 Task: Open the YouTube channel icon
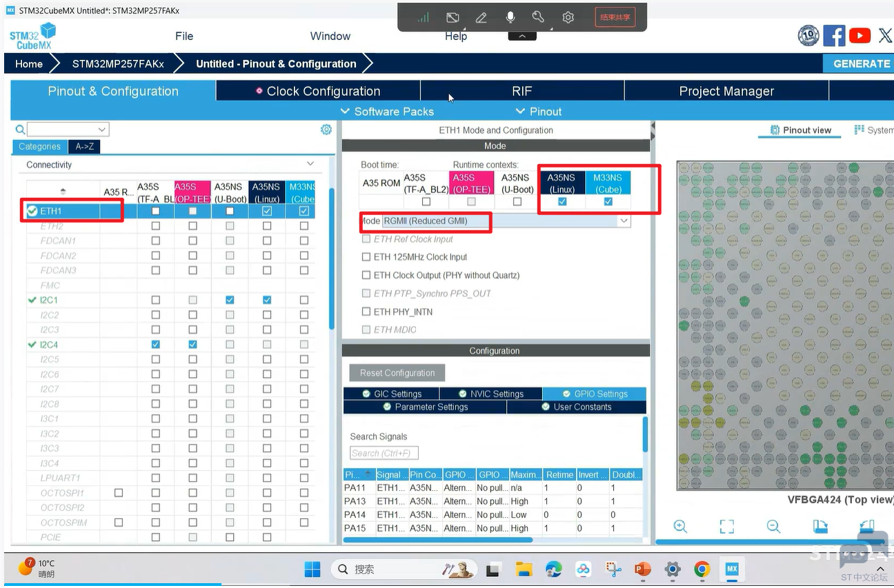coord(860,36)
